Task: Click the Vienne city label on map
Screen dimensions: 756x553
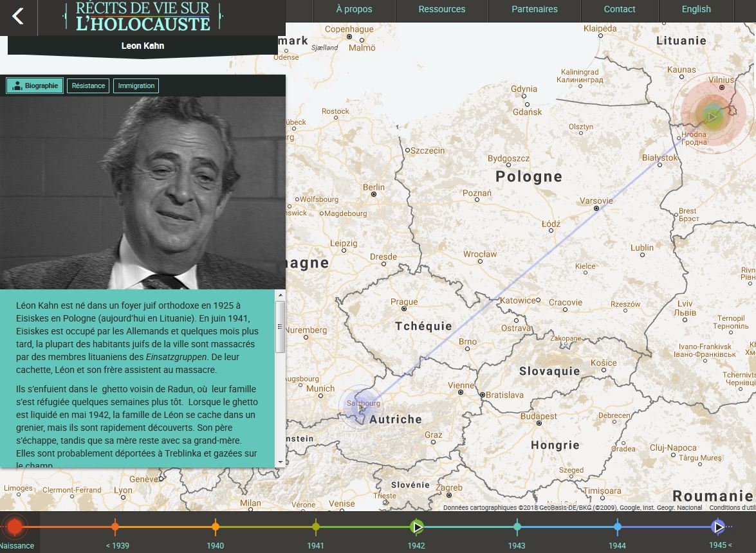Action: tap(461, 385)
